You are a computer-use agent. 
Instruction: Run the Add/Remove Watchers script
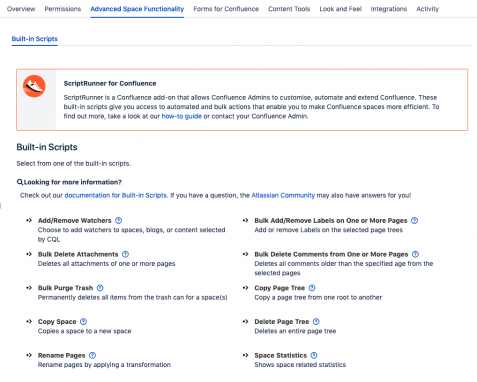75,221
